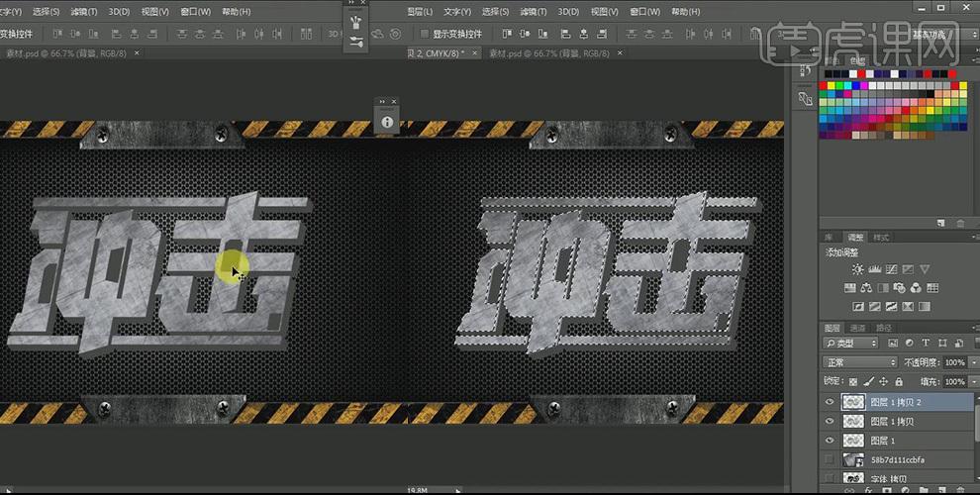Viewport: 980px width, 495px height.
Task: Open Layers panel flyout menu
Action: (976, 328)
